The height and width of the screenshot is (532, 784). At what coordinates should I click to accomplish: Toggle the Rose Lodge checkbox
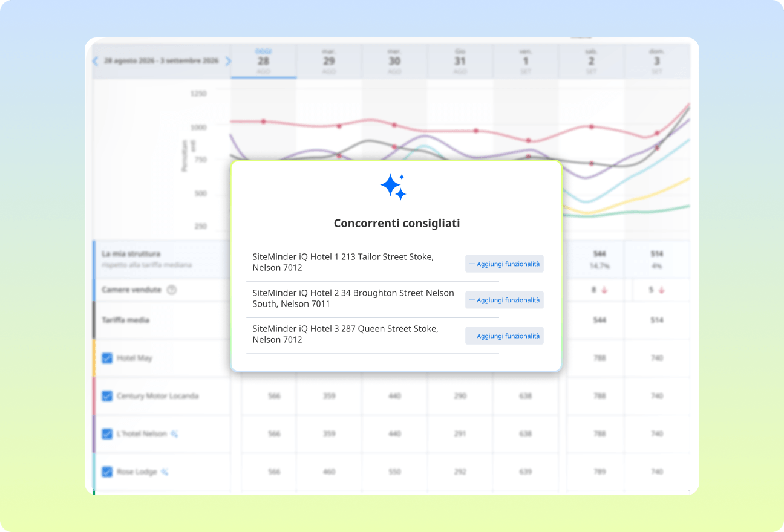(x=107, y=472)
